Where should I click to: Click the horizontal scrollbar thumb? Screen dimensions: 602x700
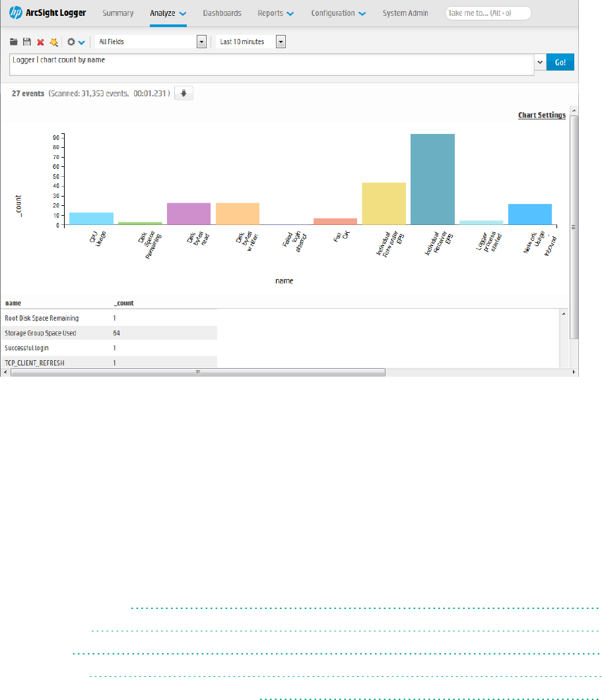[x=198, y=372]
